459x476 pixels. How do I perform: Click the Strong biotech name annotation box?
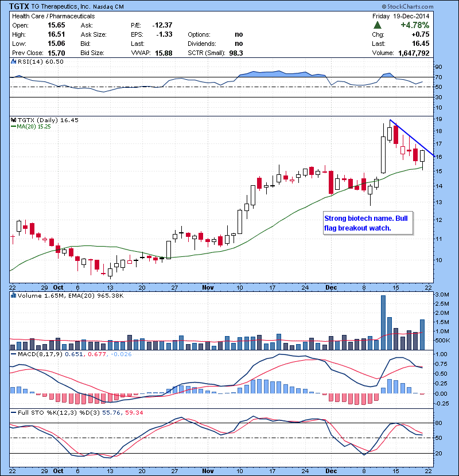pos(368,223)
